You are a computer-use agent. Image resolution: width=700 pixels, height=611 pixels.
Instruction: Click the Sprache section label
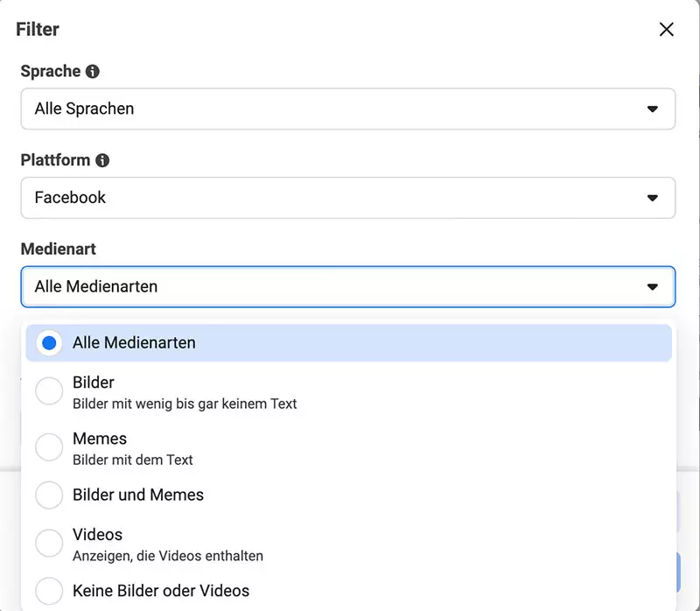click(51, 72)
